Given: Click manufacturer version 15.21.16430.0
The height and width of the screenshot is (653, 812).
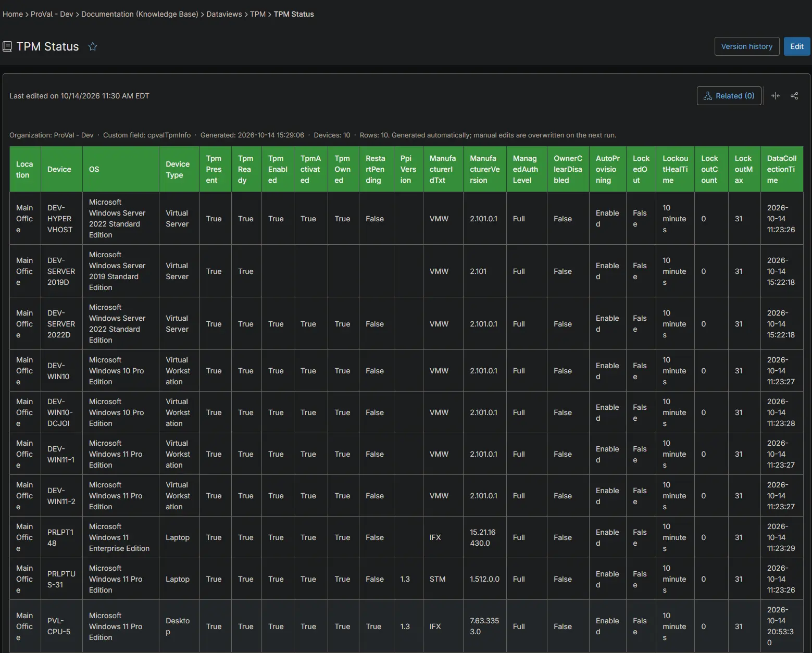Looking at the screenshot, I should (x=485, y=537).
